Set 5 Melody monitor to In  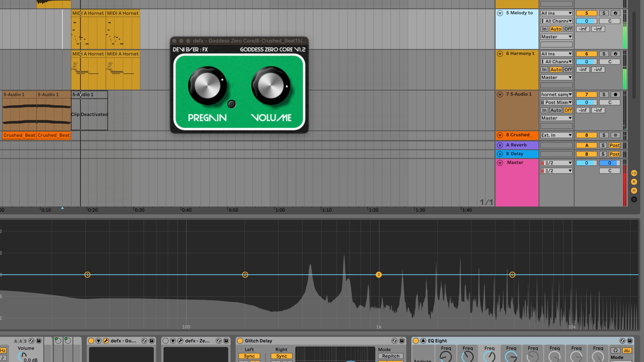tap(544, 29)
